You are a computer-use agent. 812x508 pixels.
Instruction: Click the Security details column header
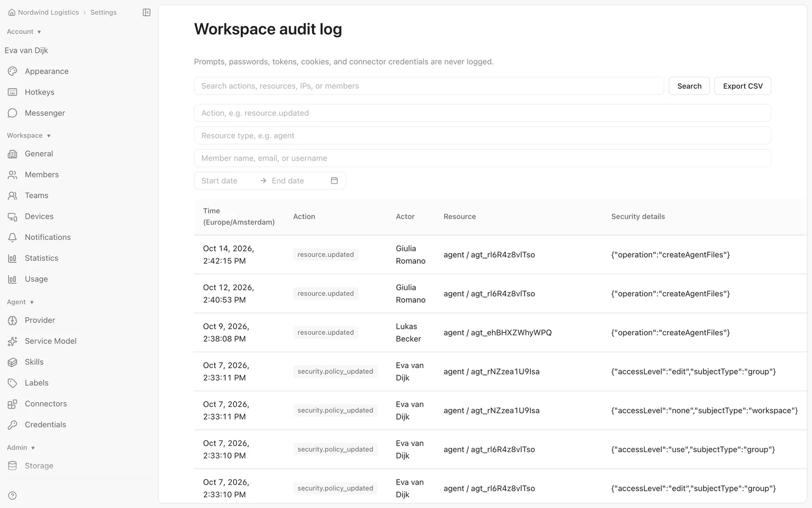coord(638,216)
